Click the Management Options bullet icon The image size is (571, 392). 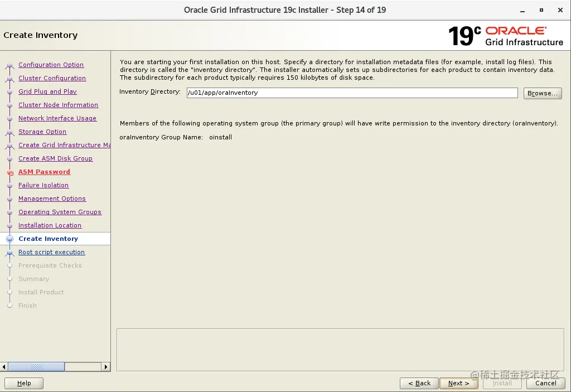(x=10, y=199)
